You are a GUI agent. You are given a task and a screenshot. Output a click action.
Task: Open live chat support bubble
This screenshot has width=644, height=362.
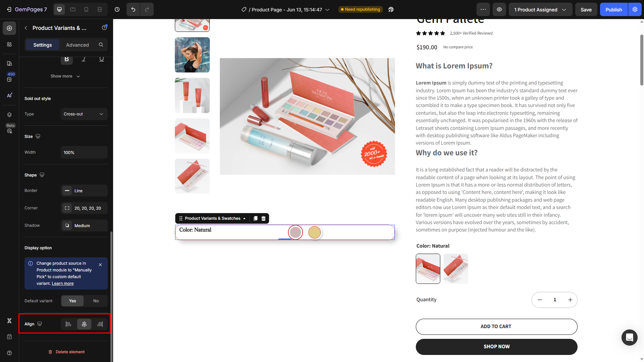click(x=629, y=337)
